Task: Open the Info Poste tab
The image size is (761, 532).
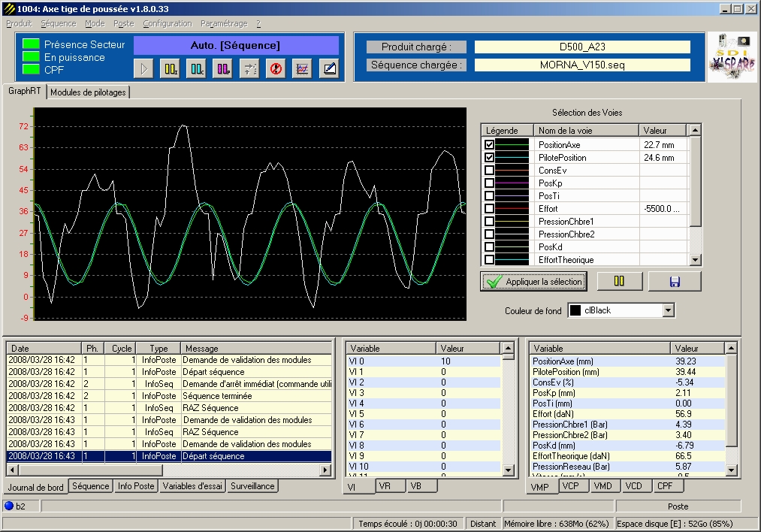Action: (x=136, y=486)
